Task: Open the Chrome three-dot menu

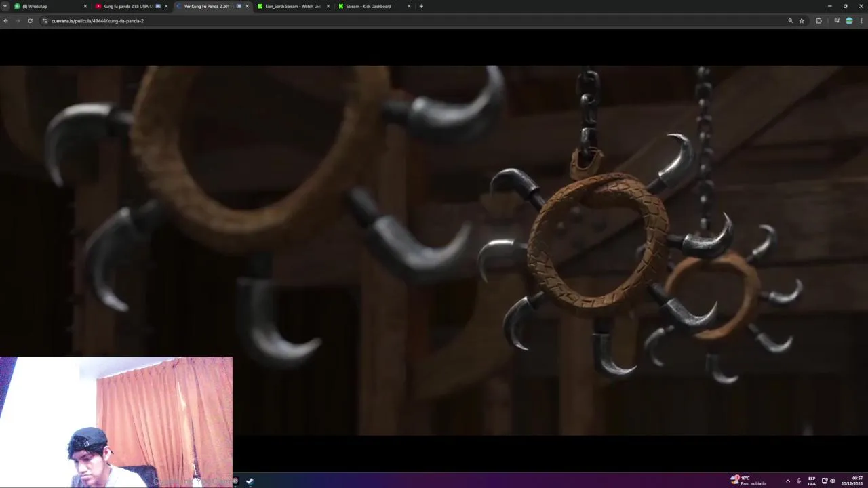Action: [x=862, y=21]
